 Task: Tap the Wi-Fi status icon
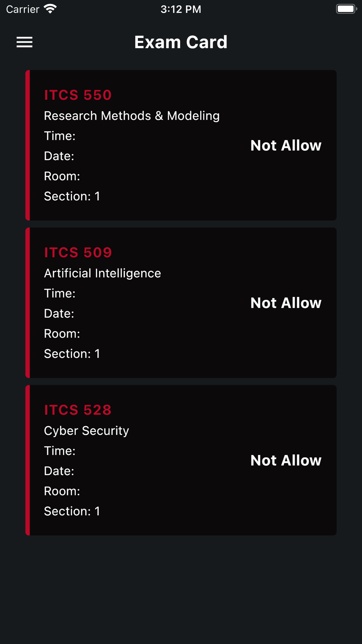50,9
